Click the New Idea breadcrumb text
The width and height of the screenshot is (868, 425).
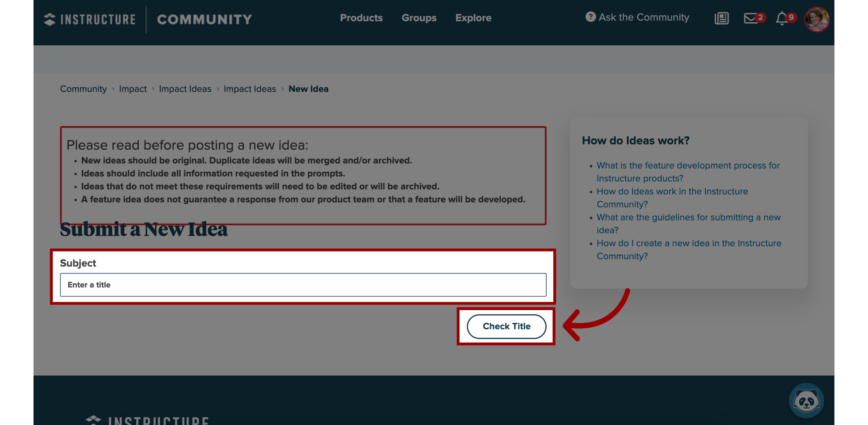coord(308,89)
